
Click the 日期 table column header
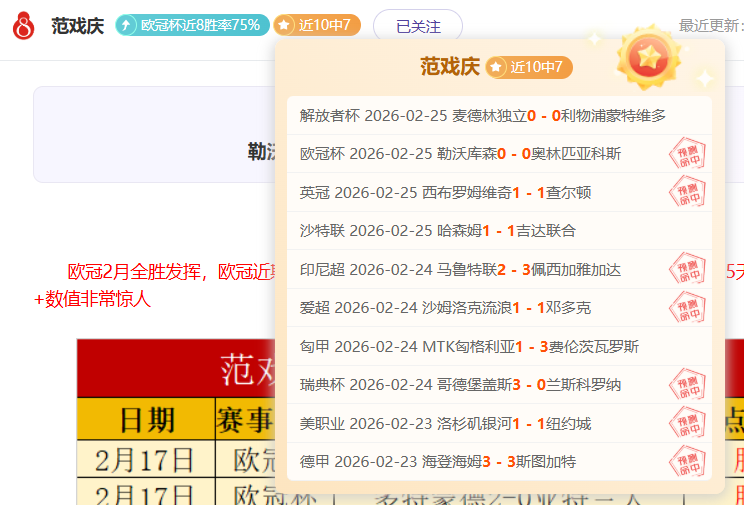pos(146,419)
